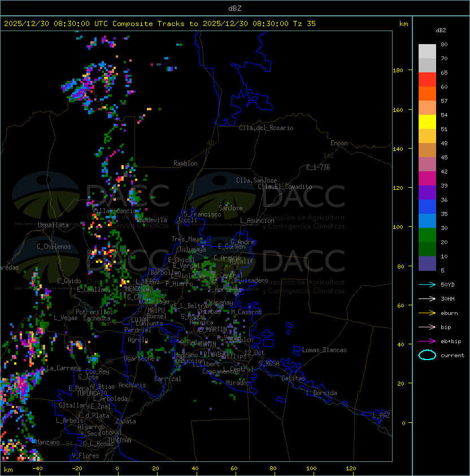Pick the bright green 30 dBZ color band

(x=427, y=235)
